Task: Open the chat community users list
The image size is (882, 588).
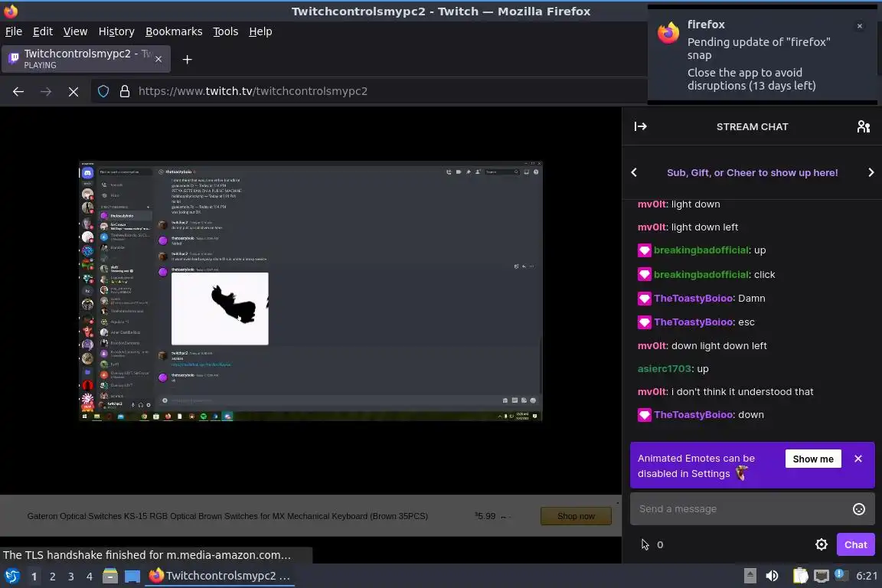Action: [863, 126]
